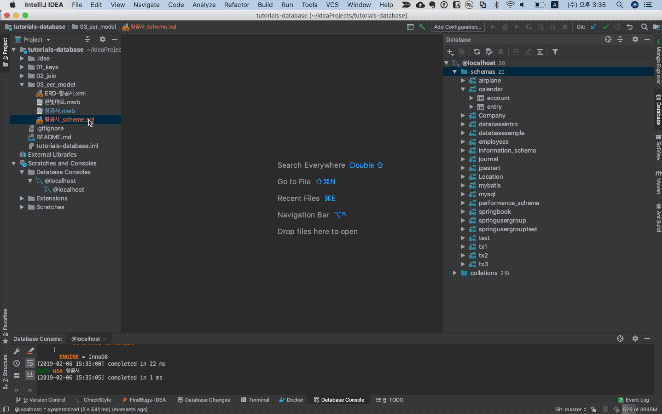This screenshot has width=662, height=414.
Task: Select the employees schema
Action: (493, 142)
